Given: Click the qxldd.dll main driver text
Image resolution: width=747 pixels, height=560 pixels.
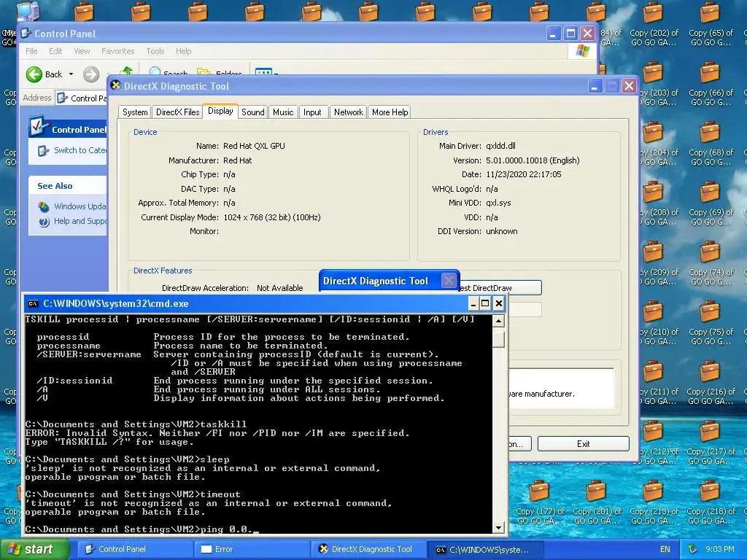Looking at the screenshot, I should pos(500,146).
